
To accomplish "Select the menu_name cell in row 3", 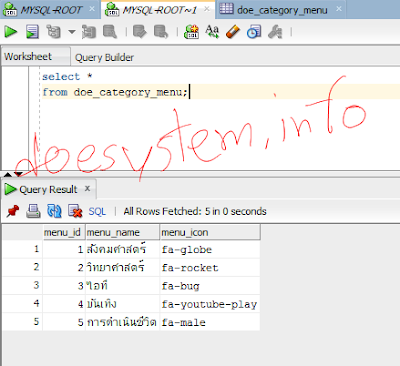I will (123, 286).
